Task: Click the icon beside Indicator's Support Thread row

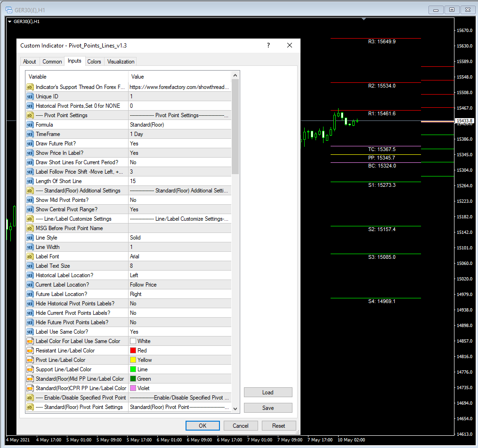Action: pos(30,87)
